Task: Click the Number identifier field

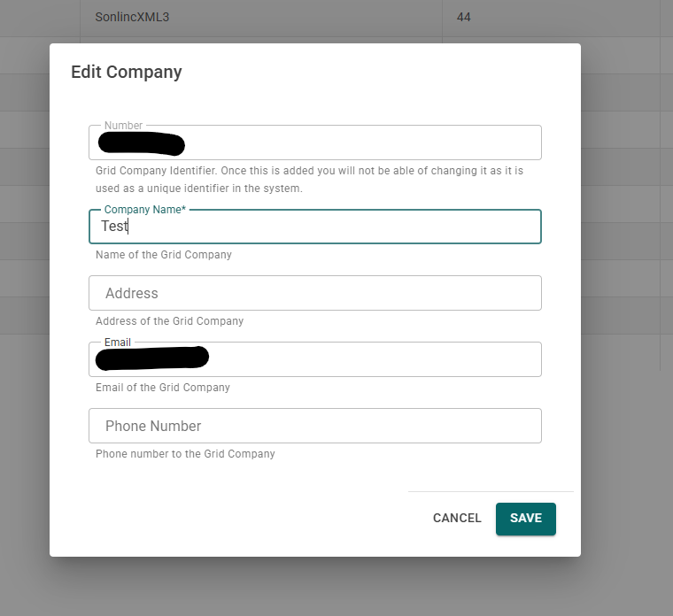Action: [x=315, y=142]
